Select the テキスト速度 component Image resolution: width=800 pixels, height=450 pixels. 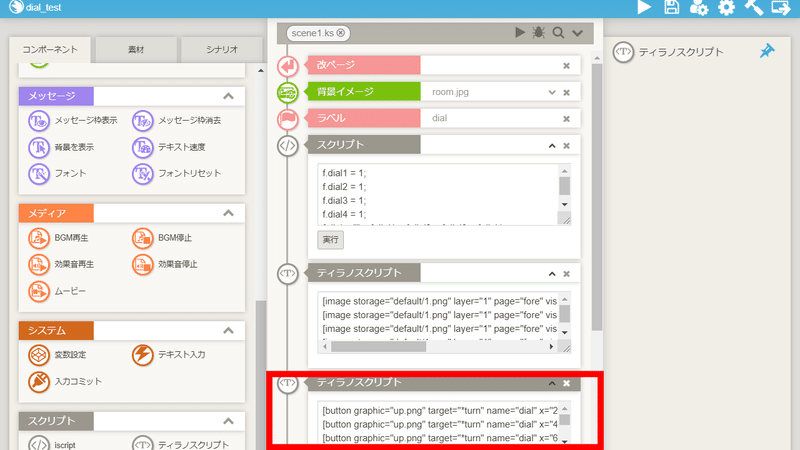[169, 147]
